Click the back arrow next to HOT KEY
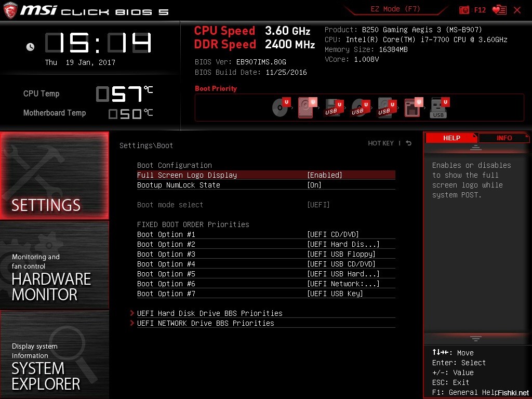 (x=409, y=143)
